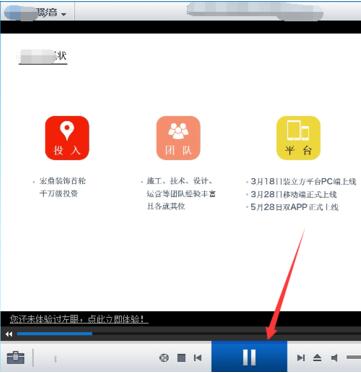Open the toolbox briefcase icon
Screen dimensions: 361x373
[x=16, y=358]
